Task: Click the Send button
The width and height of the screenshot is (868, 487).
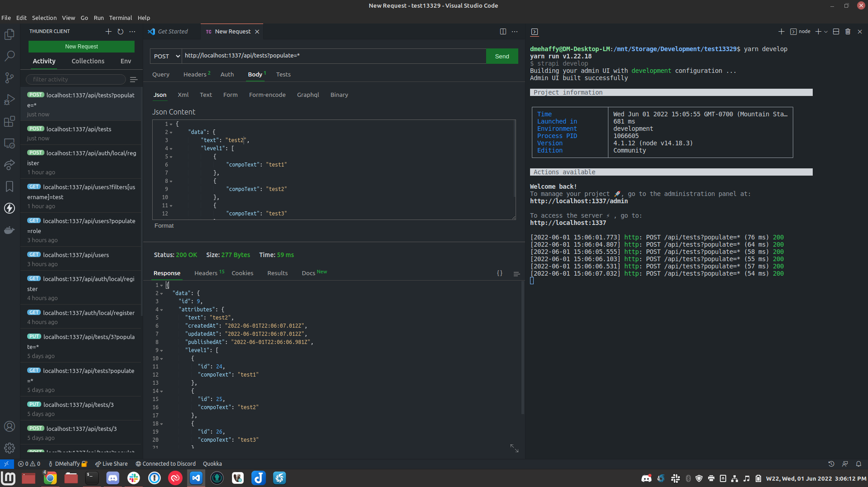Action: click(502, 56)
